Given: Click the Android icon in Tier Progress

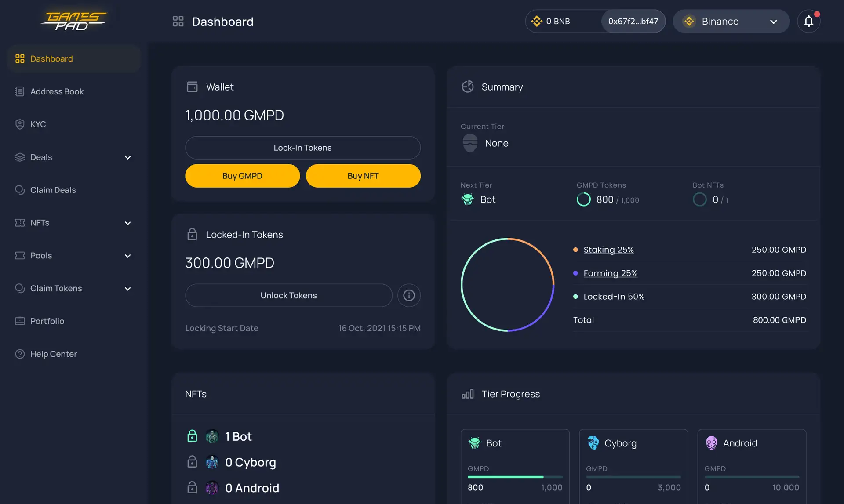Looking at the screenshot, I should [x=711, y=443].
